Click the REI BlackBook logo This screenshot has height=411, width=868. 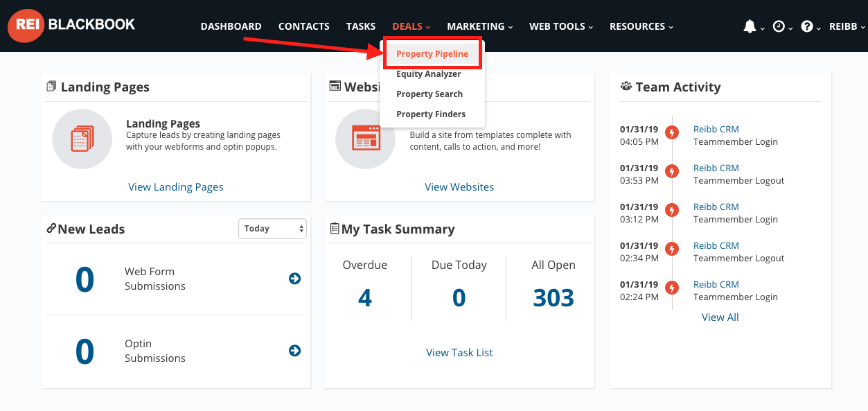pos(71,26)
